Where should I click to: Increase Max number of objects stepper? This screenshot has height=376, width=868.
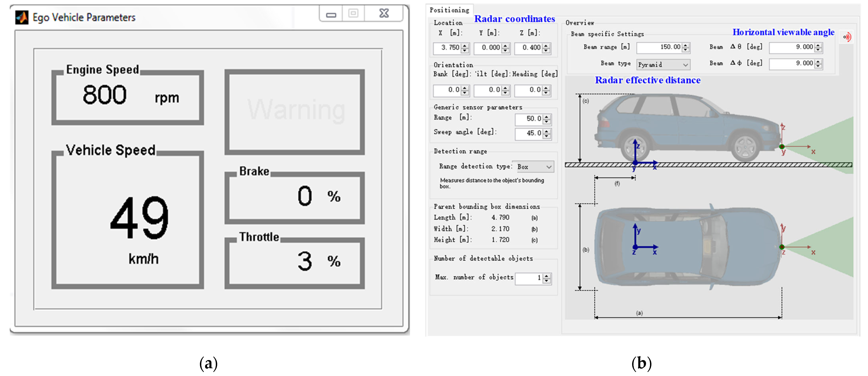[x=546, y=276]
